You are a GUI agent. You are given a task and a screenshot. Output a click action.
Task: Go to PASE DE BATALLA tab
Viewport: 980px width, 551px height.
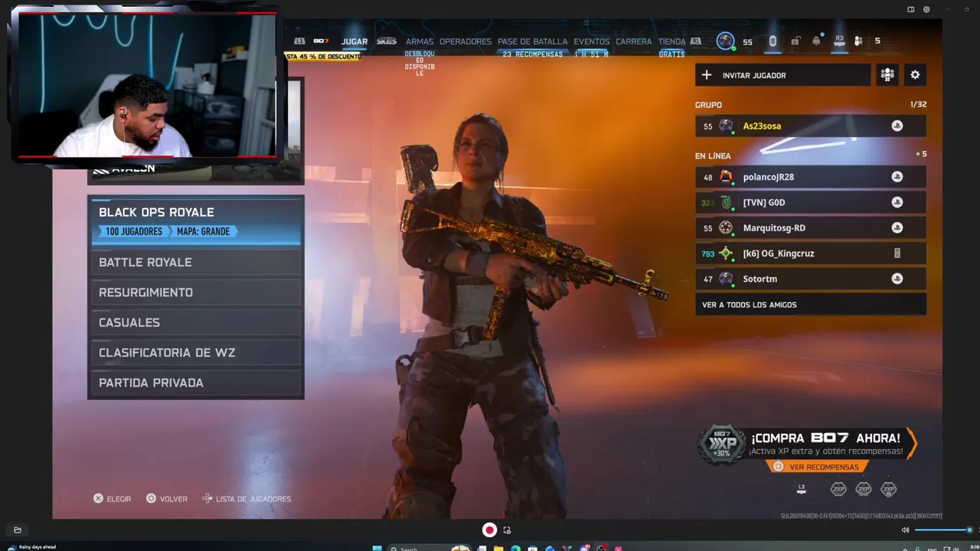coord(533,41)
